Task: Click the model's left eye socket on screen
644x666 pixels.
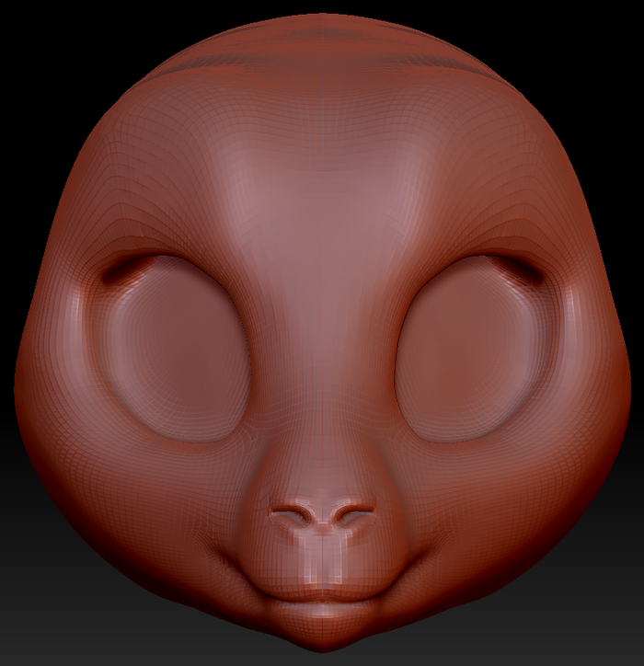Action: (x=170, y=350)
